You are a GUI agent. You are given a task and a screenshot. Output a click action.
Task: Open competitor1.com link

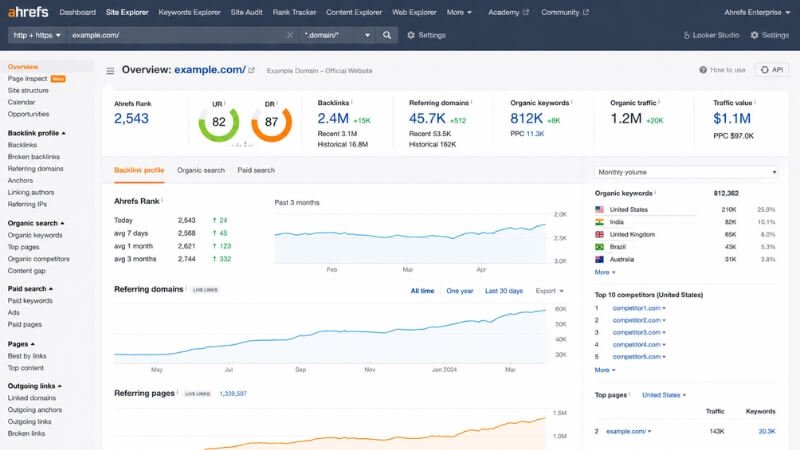(x=636, y=308)
